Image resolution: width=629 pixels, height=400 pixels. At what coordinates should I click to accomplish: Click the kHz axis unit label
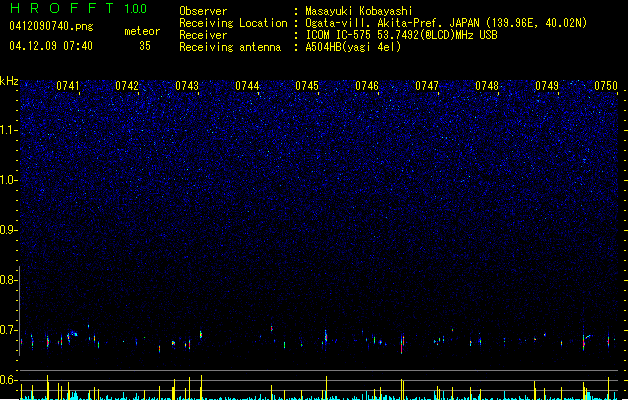[x=9, y=81]
